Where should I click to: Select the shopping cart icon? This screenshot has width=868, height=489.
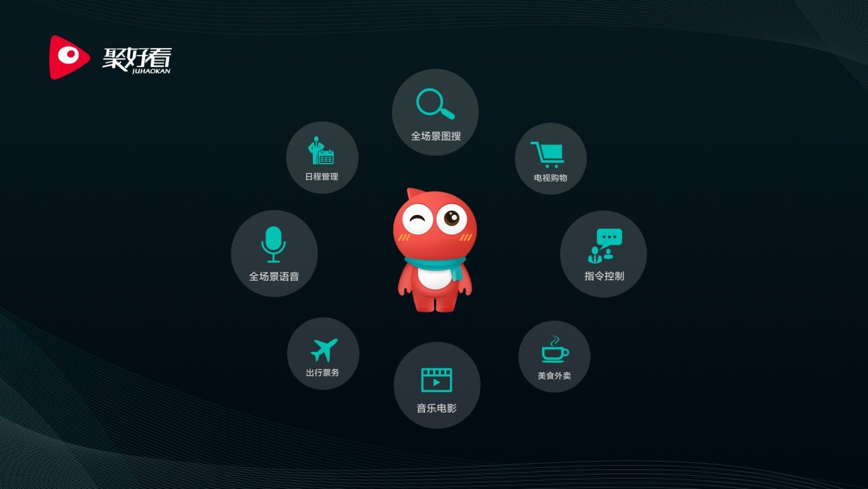(550, 154)
